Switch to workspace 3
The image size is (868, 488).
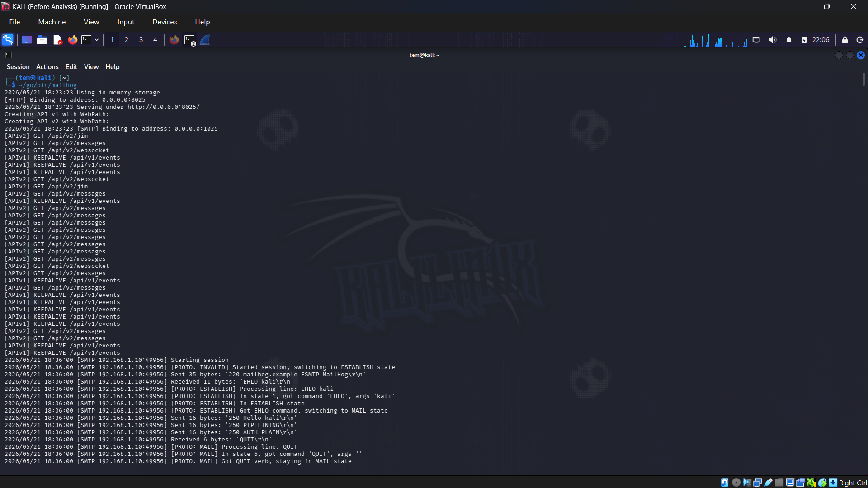pos(141,40)
